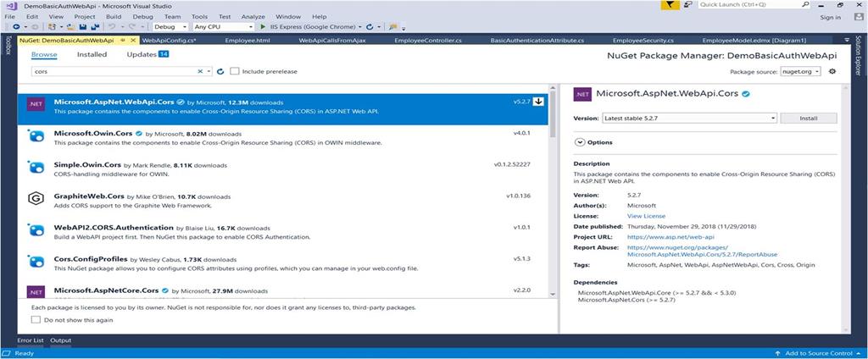Click the package list vertical scrollbar
Viewport: 868px width, 359px height.
[x=552, y=191]
